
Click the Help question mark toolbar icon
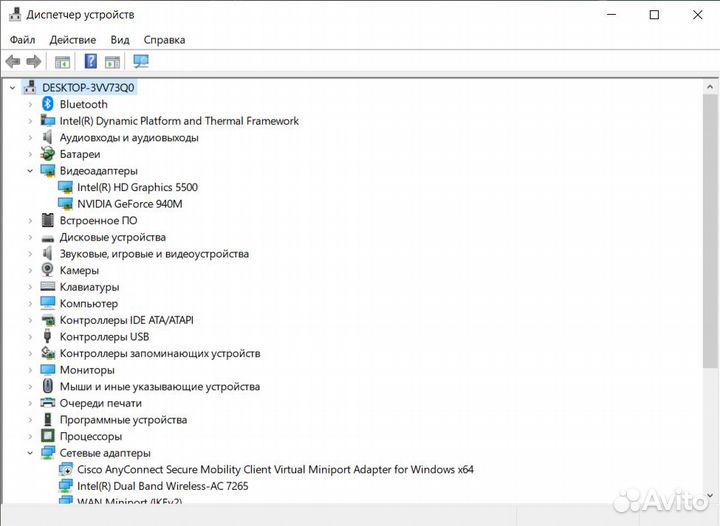pyautogui.click(x=91, y=62)
